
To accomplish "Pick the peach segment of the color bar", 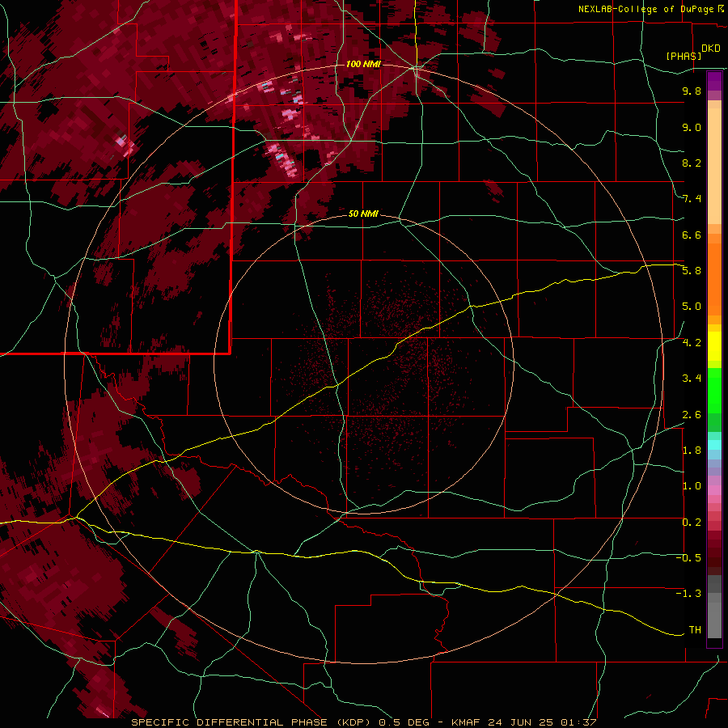I will pyautogui.click(x=714, y=166).
